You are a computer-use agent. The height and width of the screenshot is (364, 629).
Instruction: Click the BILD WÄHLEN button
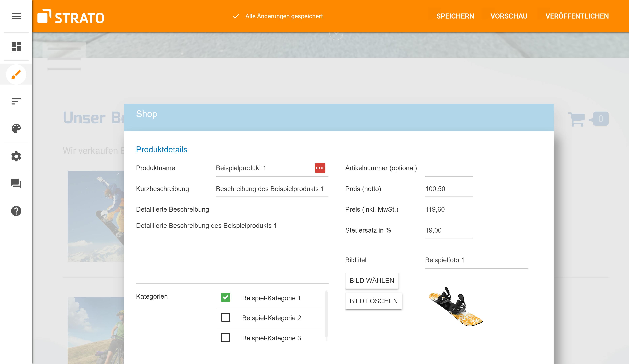(x=372, y=280)
